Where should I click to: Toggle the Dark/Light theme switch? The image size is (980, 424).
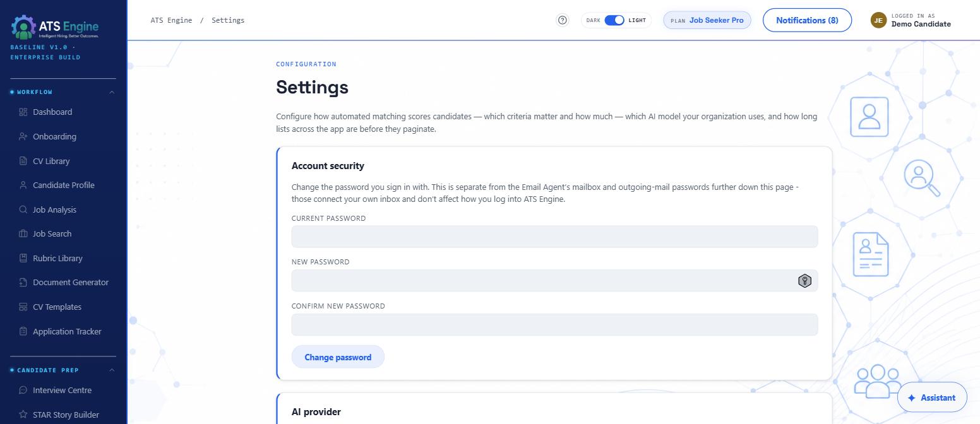(x=614, y=20)
